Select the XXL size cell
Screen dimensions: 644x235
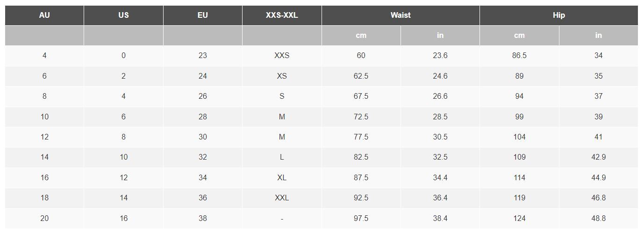click(282, 198)
